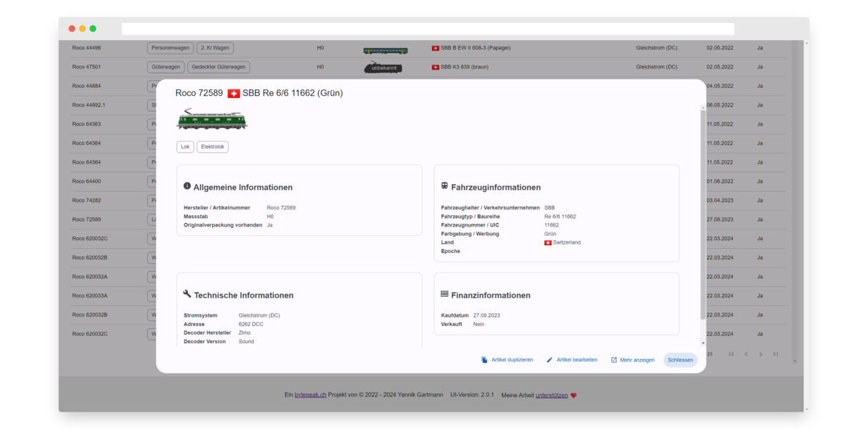Click the train icon beside Fahrzeuginformationen

pos(444,186)
